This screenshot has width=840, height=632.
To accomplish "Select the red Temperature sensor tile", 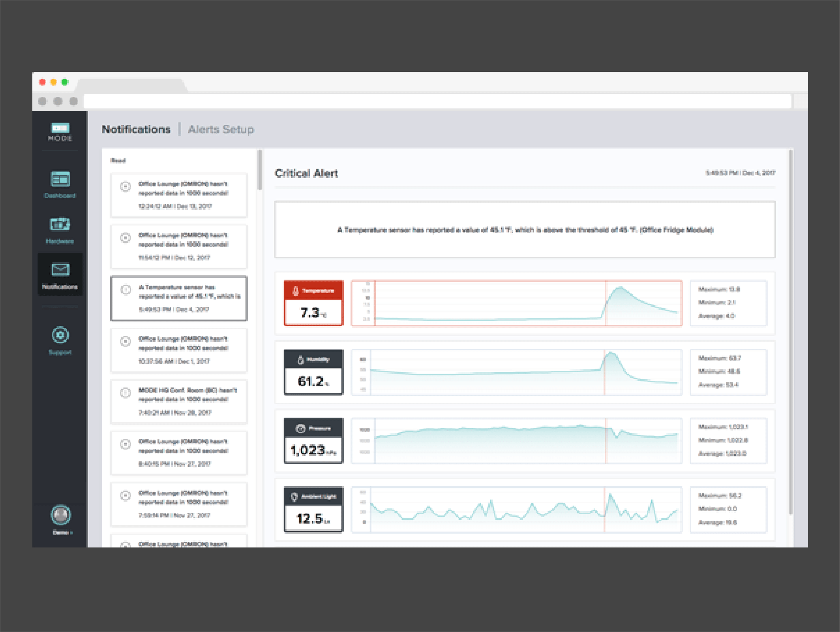I will (313, 303).
